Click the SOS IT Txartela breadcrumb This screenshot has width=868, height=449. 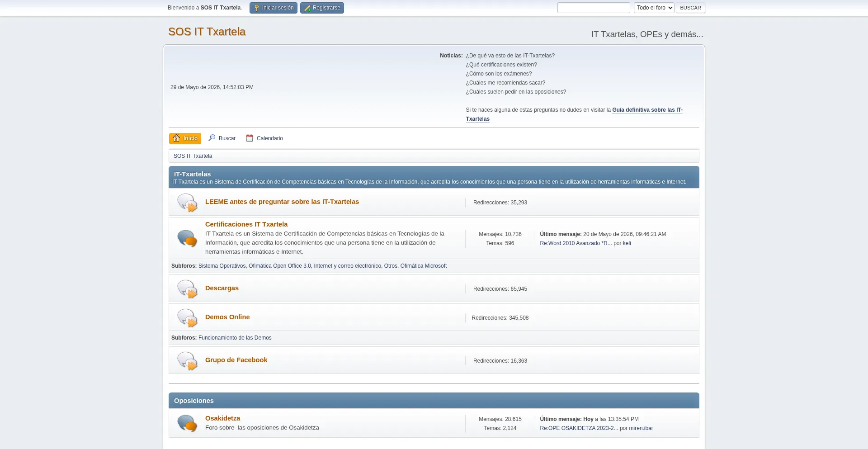(193, 156)
